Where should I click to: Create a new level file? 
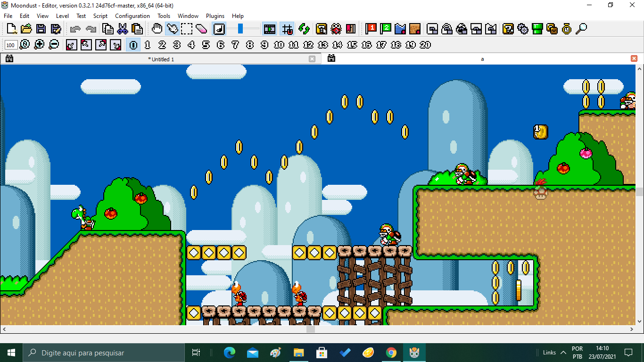tap(12, 29)
